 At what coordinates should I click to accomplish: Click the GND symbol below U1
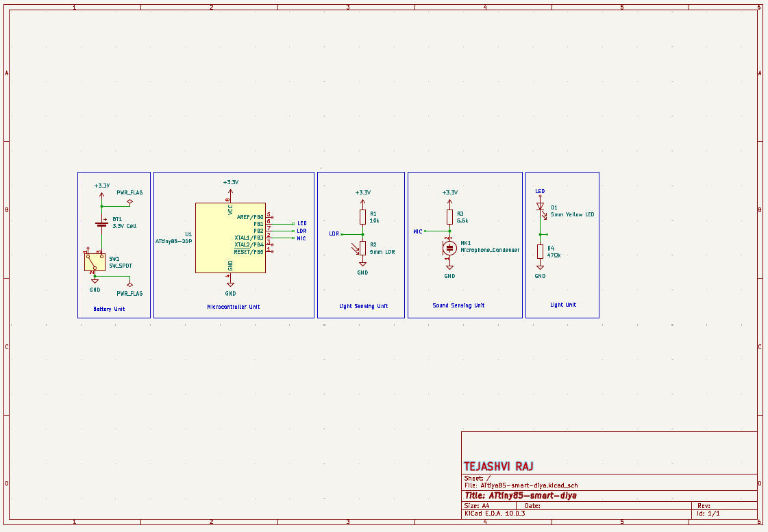coord(230,284)
